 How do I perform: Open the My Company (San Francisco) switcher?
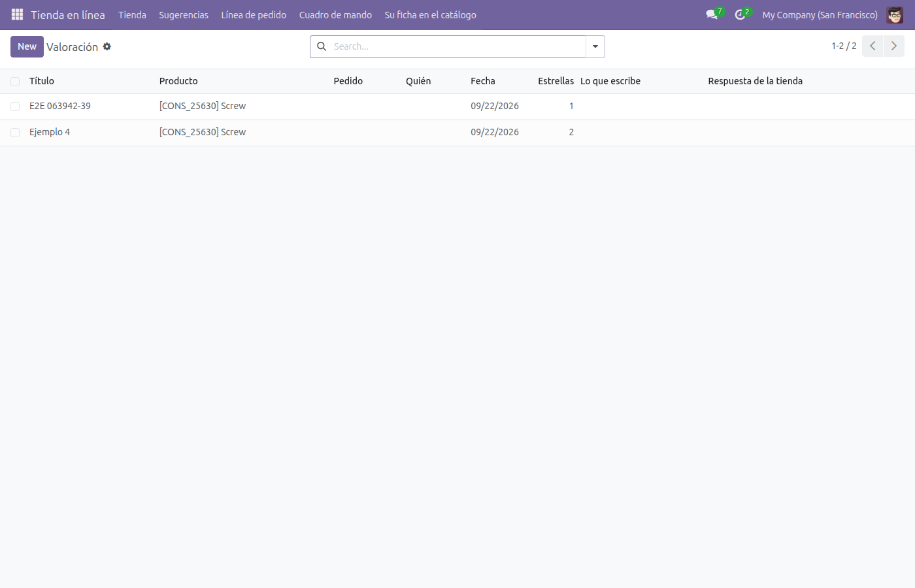820,14
